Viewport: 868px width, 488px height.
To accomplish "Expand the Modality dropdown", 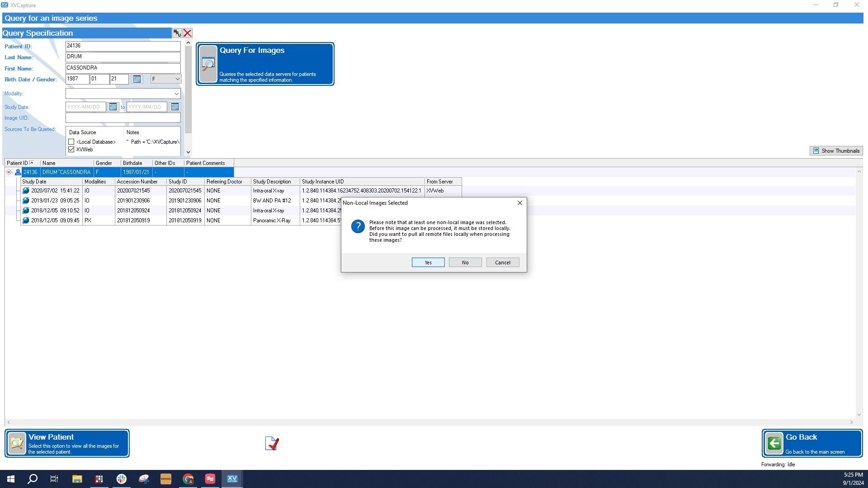I will (123, 94).
